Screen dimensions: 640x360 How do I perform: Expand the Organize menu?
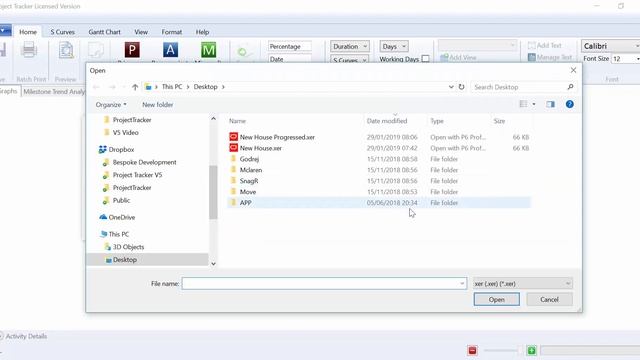point(111,104)
